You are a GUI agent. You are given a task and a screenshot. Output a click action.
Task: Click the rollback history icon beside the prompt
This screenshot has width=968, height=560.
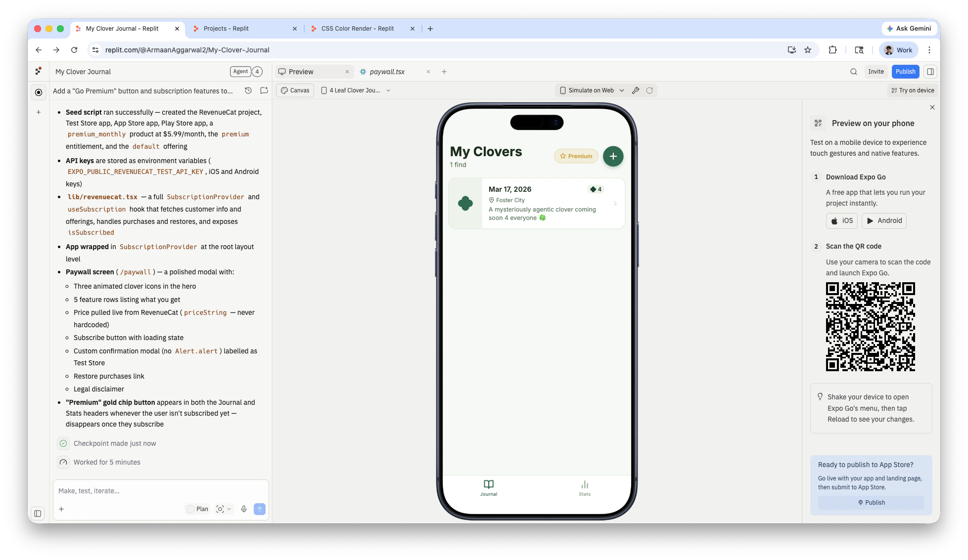[x=248, y=90]
